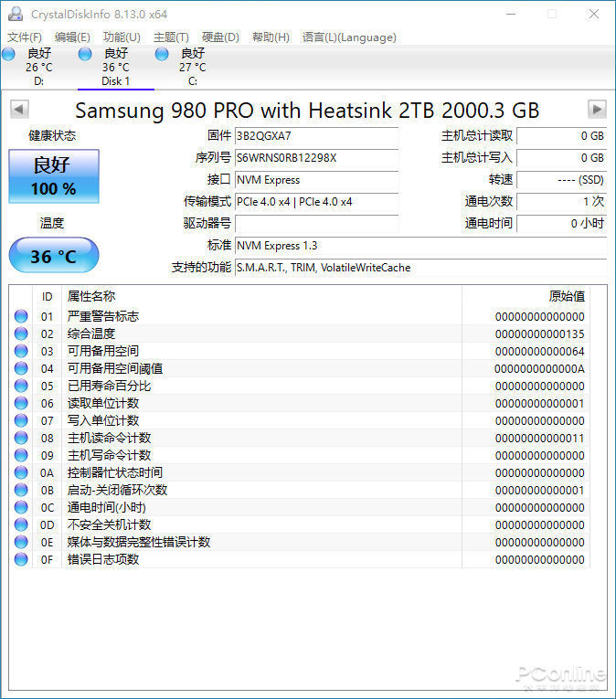Select the 主机读命令计数 attribute name
This screenshot has width=616, height=699.
110,438
